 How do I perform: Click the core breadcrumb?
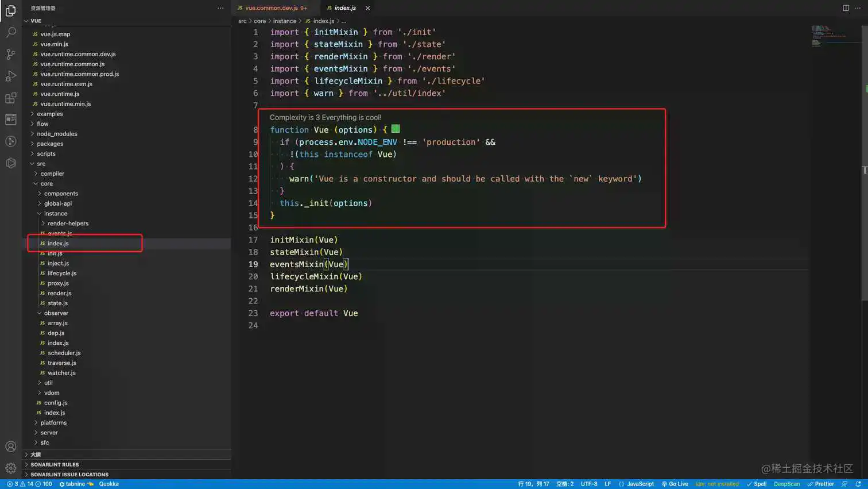click(260, 21)
